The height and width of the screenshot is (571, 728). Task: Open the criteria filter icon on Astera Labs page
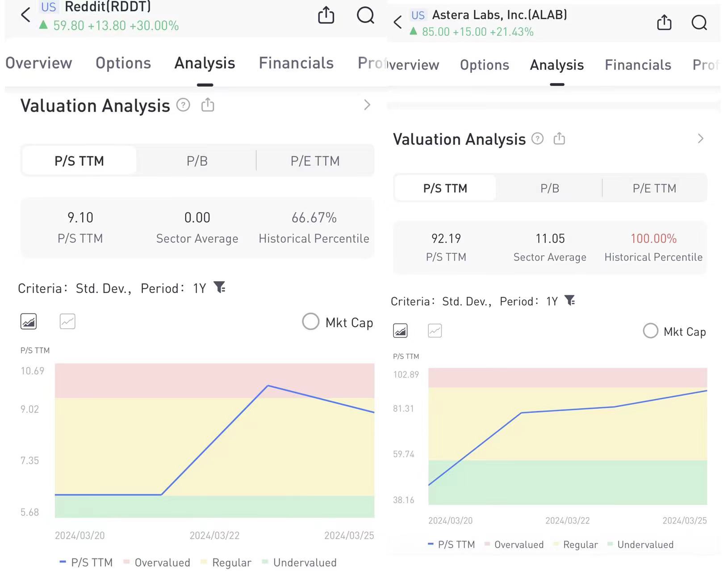[570, 301]
